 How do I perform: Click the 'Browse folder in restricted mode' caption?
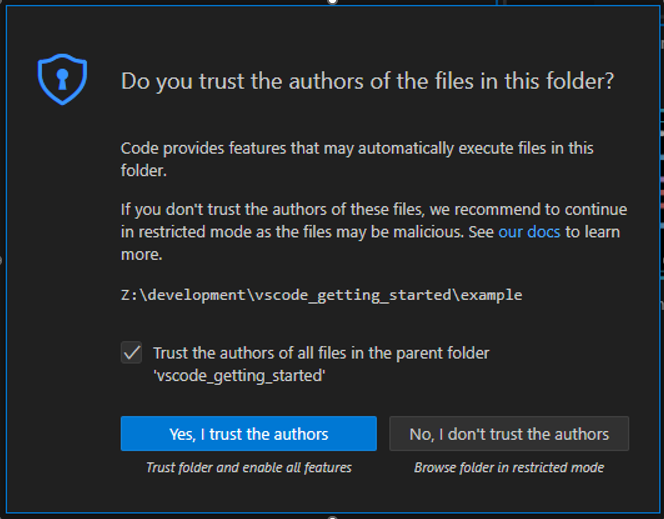tap(509, 467)
